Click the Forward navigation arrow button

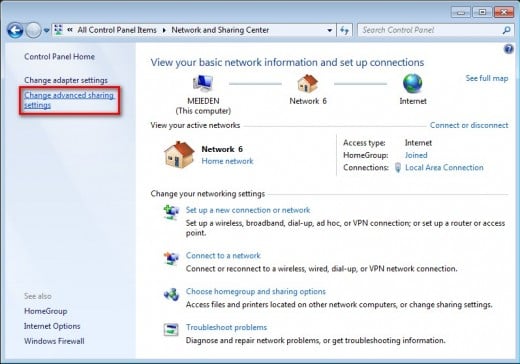pos(33,31)
